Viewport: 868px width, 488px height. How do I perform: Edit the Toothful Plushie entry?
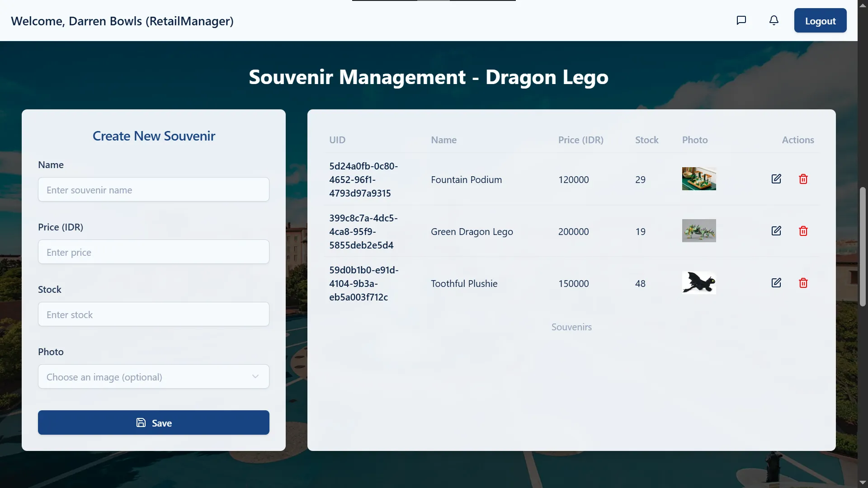point(776,283)
